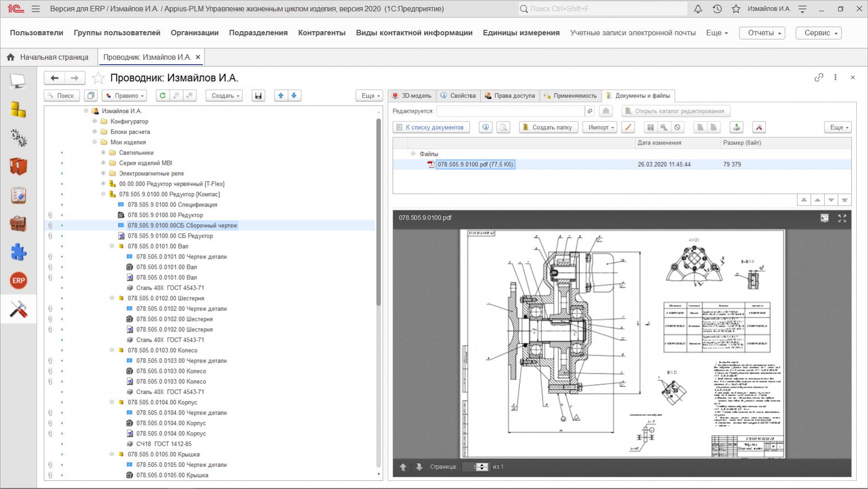Move item up with blue arrow
This screenshot has width=868, height=489.
pos(281,96)
